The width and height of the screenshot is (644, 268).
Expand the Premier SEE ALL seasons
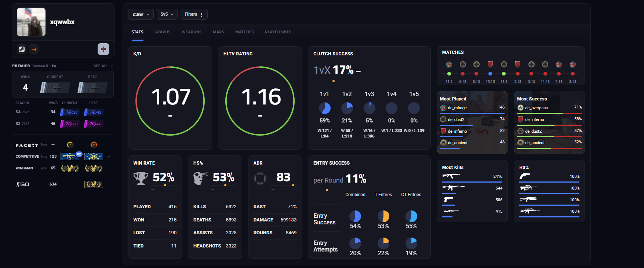(103, 66)
